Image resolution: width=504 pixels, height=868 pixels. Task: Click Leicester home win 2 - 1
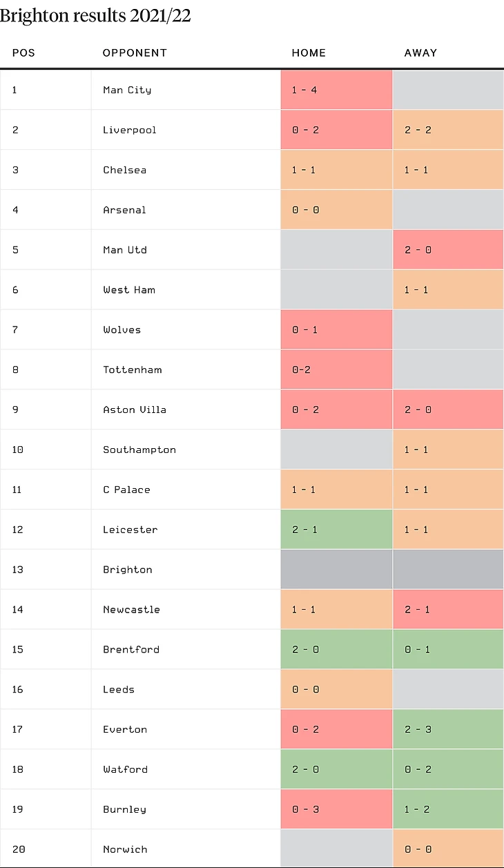305,530
